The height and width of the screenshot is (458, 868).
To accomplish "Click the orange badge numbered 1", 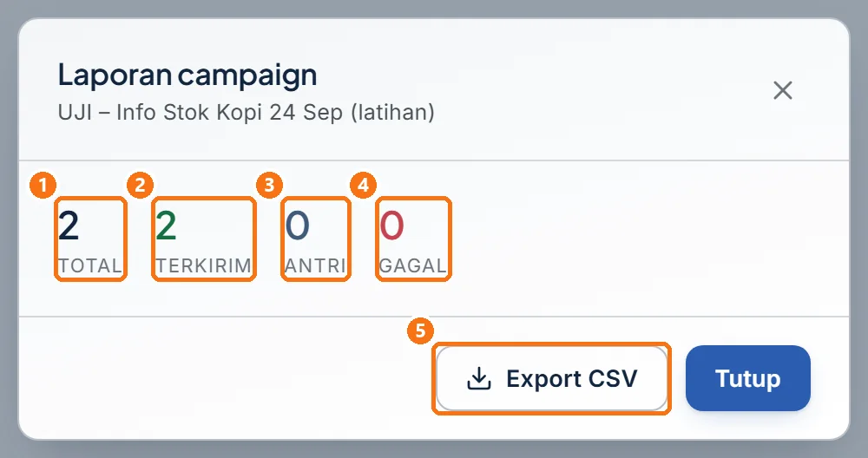I will (43, 185).
